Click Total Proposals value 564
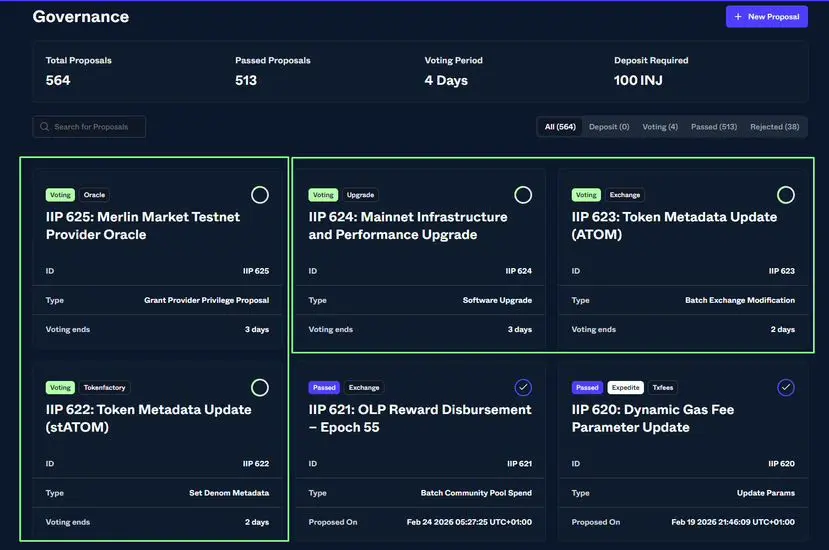The height and width of the screenshot is (550, 829). [x=58, y=80]
